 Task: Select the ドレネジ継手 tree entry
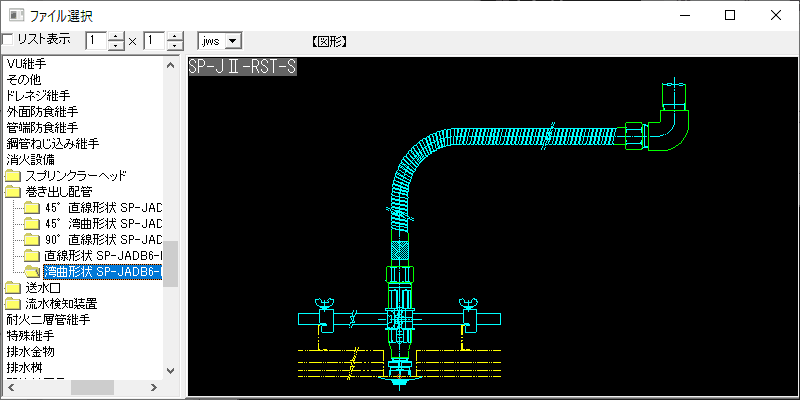click(38, 96)
